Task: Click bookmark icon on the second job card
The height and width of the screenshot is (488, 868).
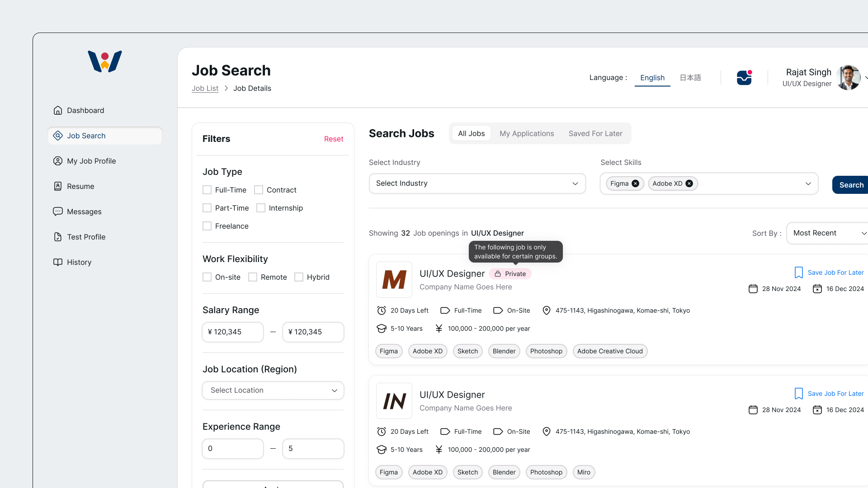Action: pyautogui.click(x=799, y=394)
